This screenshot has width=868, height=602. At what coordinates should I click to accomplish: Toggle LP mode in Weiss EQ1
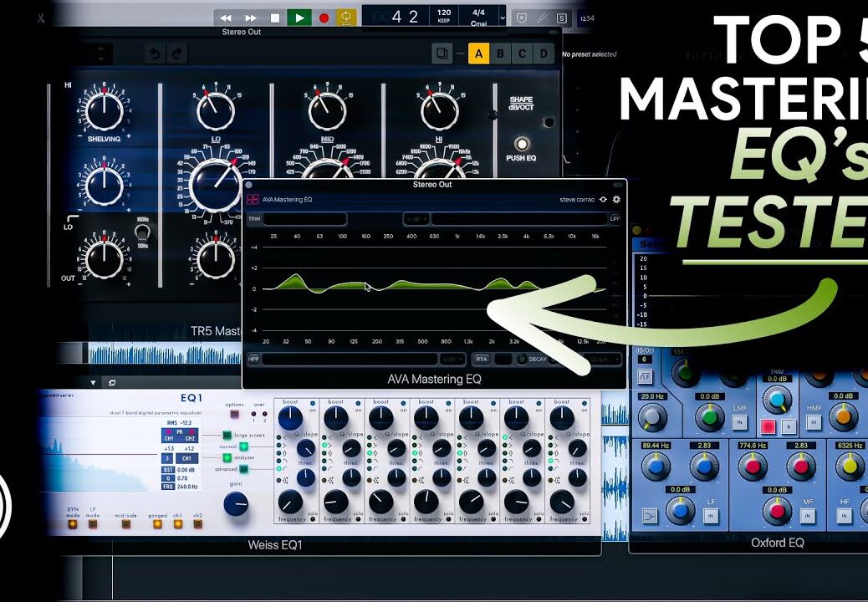pyautogui.click(x=93, y=523)
